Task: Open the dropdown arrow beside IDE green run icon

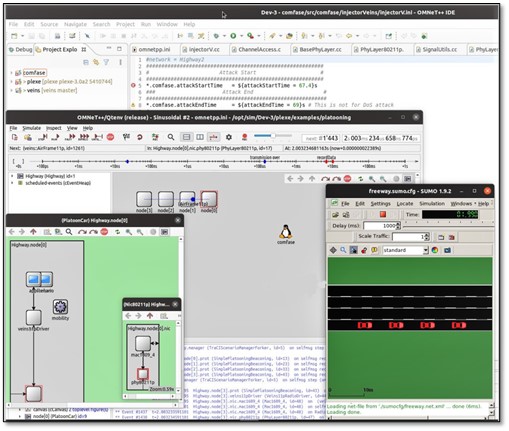Action: pos(241,36)
